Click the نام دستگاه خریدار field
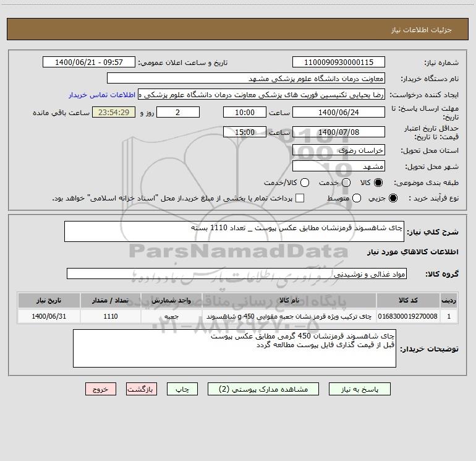The height and width of the screenshot is (461, 476). click(x=246, y=78)
